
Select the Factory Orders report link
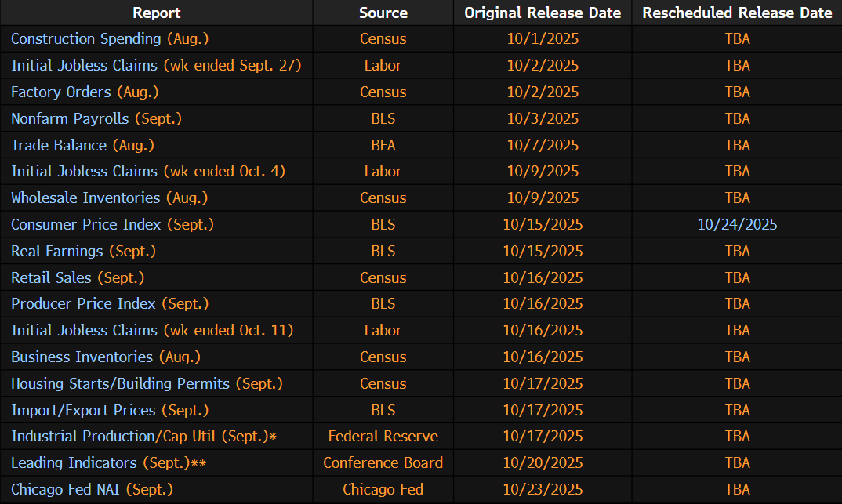[x=60, y=92]
